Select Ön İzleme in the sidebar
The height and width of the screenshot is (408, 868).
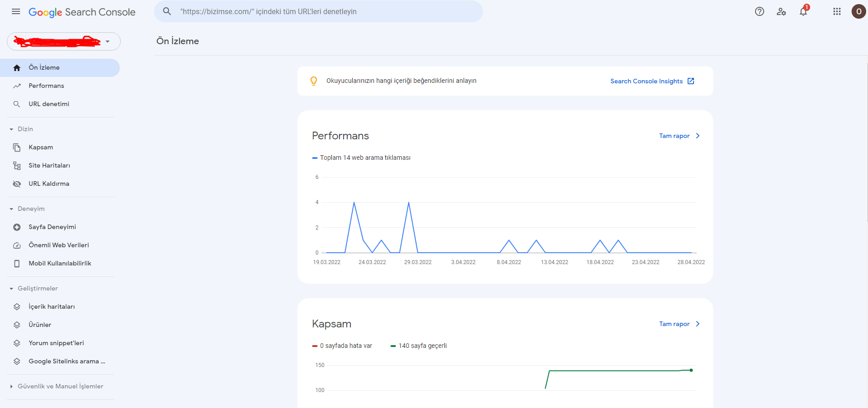coord(60,68)
